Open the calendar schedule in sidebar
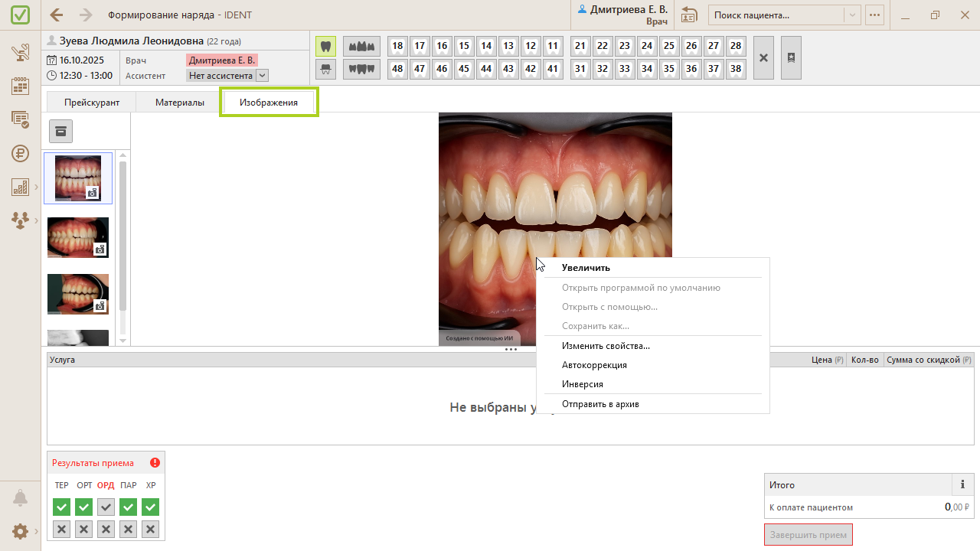Screen dimensions: 980x551 pyautogui.click(x=21, y=86)
